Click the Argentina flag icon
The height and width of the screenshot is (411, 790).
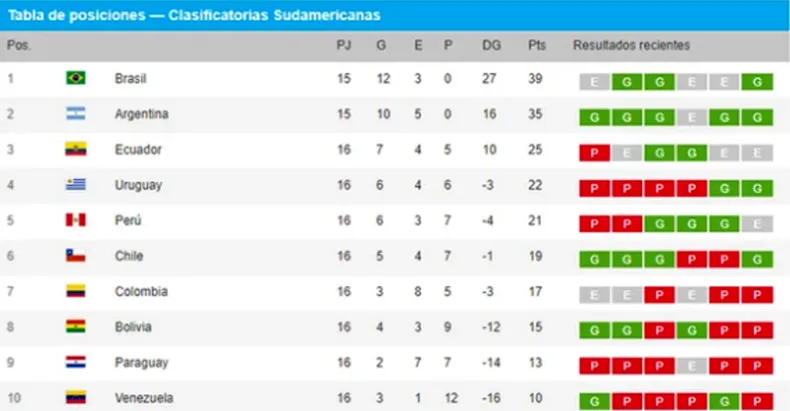[76, 114]
